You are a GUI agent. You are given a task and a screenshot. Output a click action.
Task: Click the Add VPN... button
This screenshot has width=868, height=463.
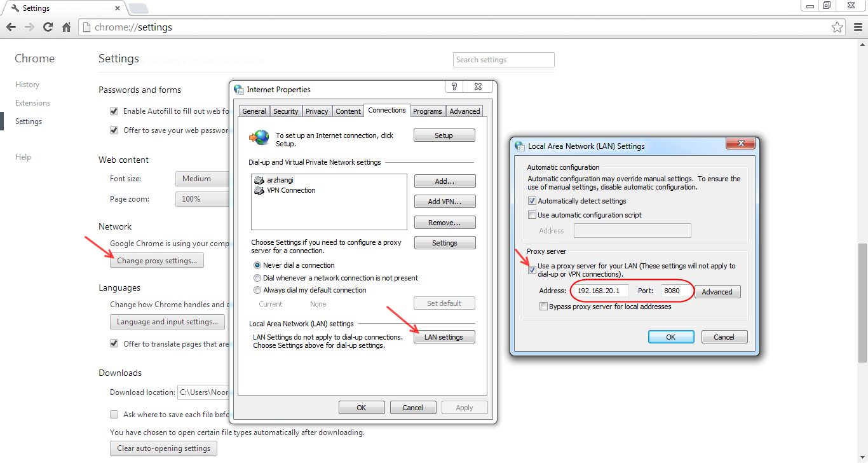pos(445,202)
